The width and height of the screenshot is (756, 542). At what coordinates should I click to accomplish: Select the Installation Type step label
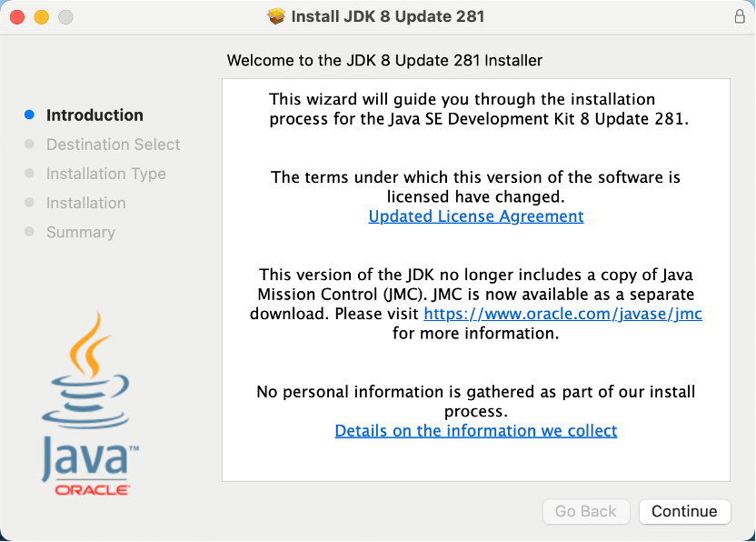pos(105,174)
